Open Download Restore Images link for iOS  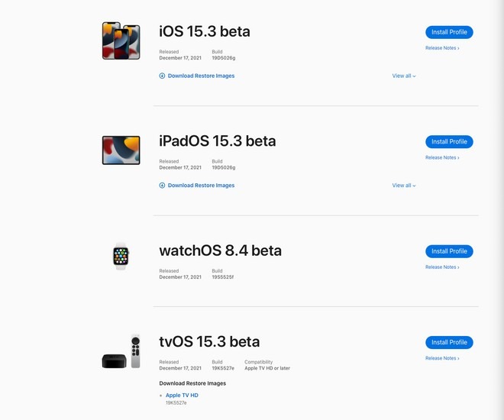tap(201, 76)
